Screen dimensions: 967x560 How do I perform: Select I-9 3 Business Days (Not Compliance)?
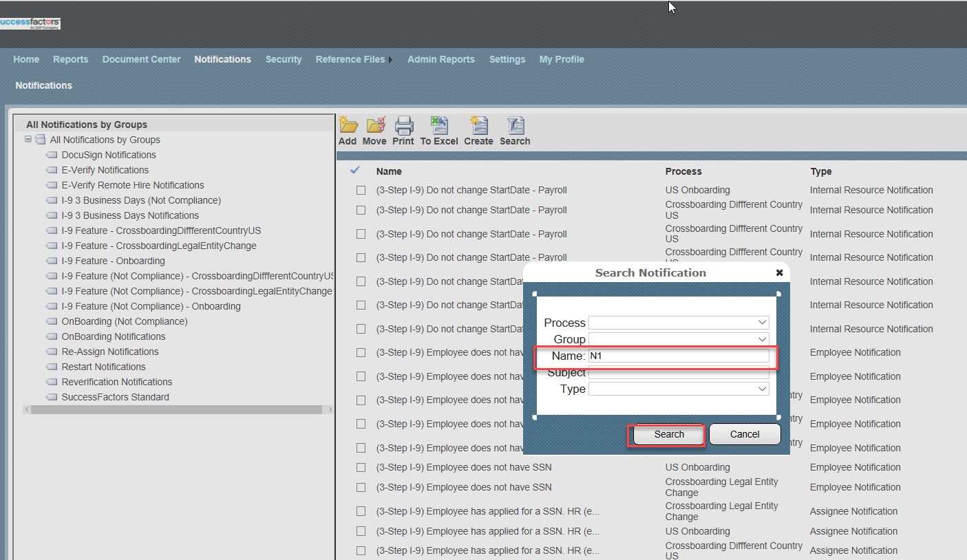[x=141, y=200]
